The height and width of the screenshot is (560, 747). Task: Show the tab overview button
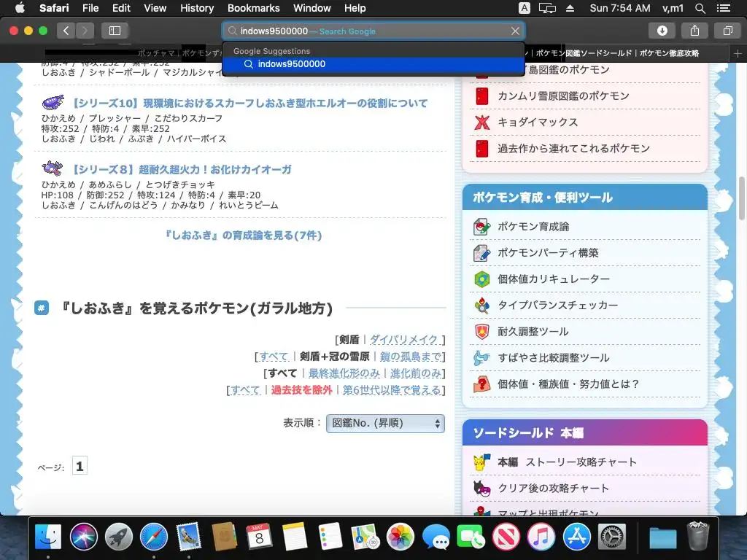pyautogui.click(x=727, y=31)
